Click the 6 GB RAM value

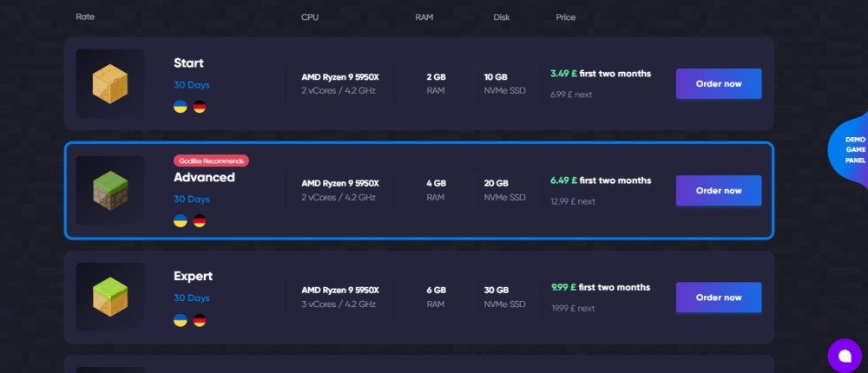436,290
